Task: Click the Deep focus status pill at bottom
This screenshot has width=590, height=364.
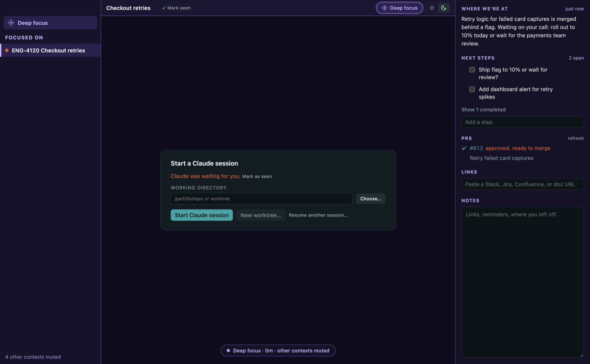Action: pyautogui.click(x=278, y=350)
